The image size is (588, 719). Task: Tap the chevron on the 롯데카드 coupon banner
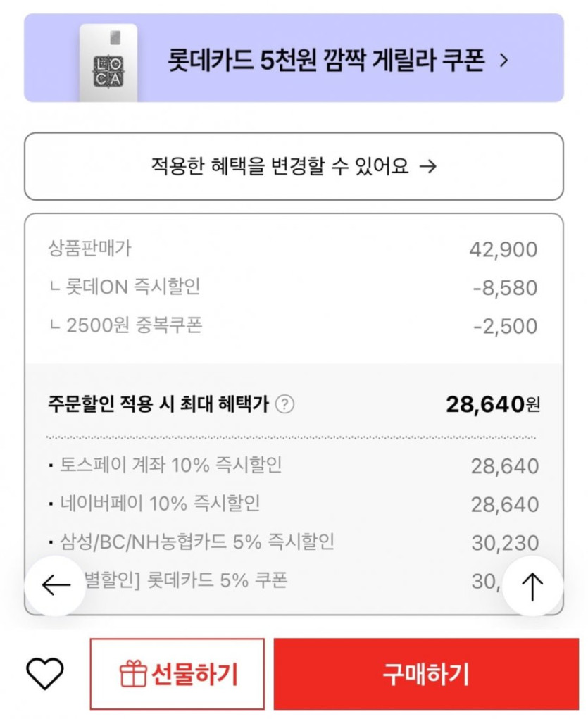(x=503, y=61)
